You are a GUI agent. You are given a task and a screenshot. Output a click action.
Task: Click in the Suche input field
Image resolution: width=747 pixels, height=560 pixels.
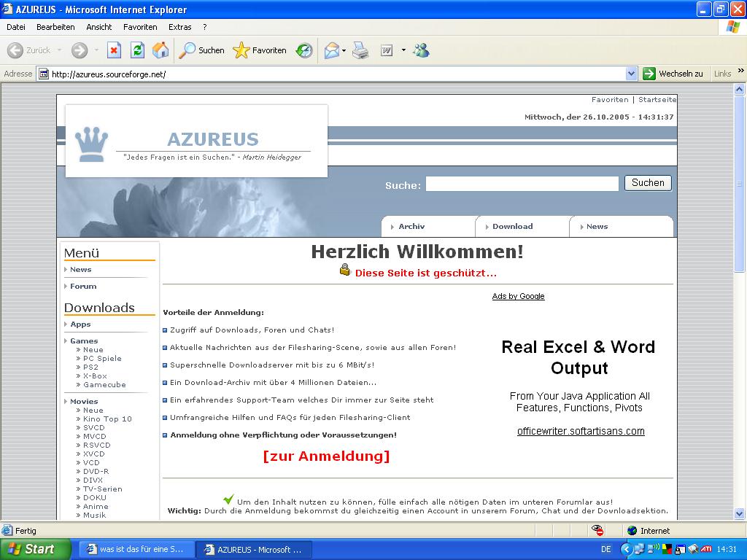click(522, 184)
